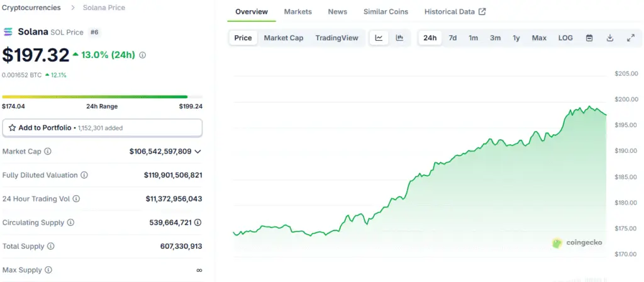Open Historical Data external link
This screenshot has width=644, height=282.
click(455, 11)
